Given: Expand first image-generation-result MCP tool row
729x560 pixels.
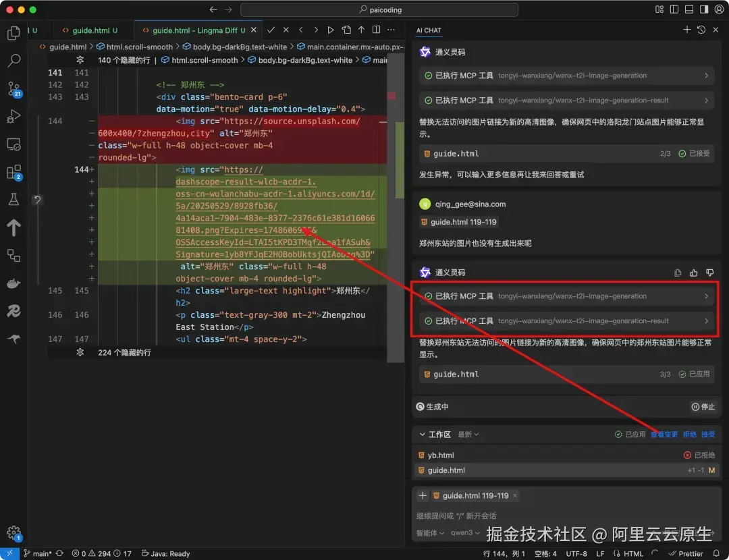Looking at the screenshot, I should 566,100.
